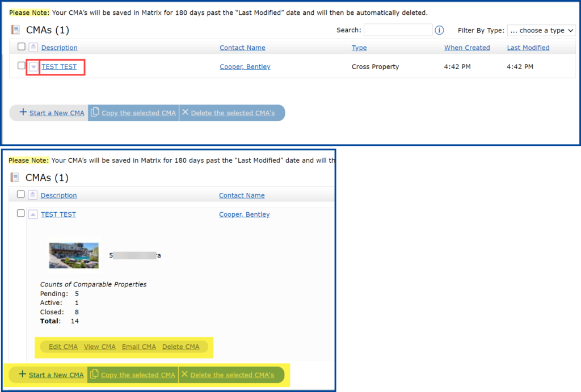
Task: Sort by the Contact Name column
Action: [x=242, y=48]
